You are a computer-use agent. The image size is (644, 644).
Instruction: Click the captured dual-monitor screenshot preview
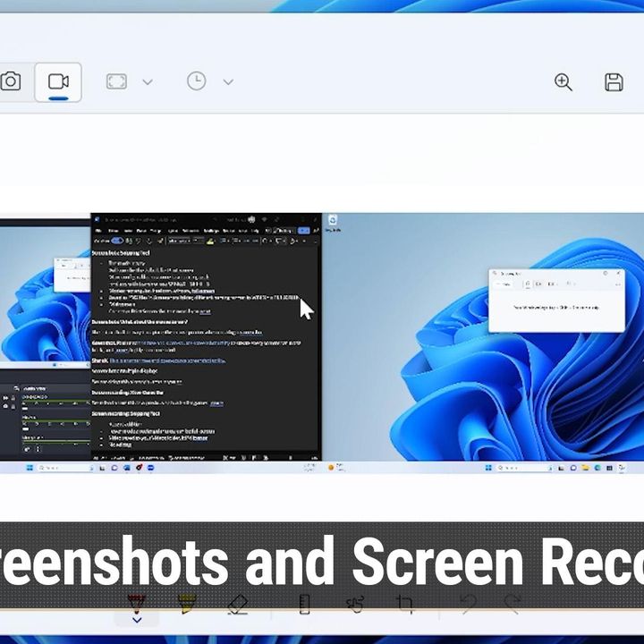click(x=322, y=343)
